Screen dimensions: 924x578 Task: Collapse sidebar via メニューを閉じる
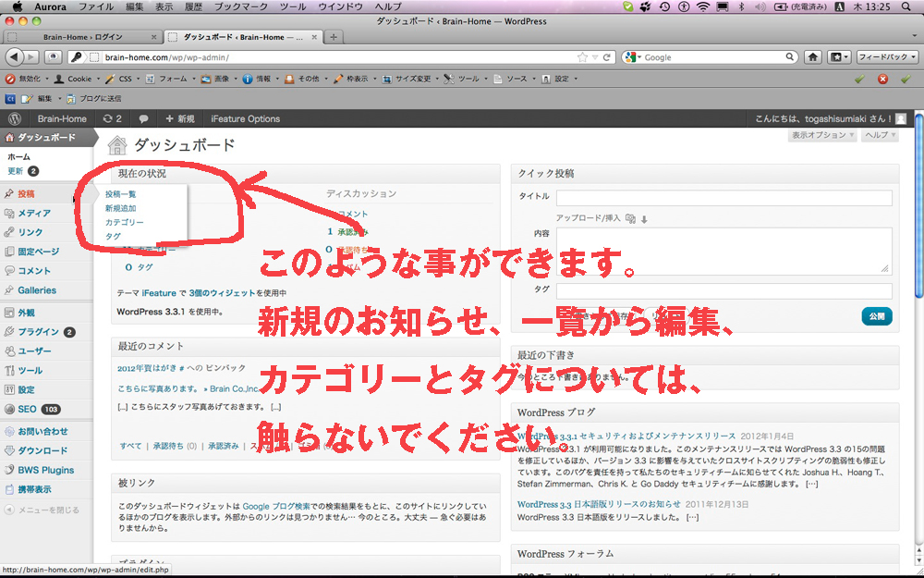(x=43, y=510)
